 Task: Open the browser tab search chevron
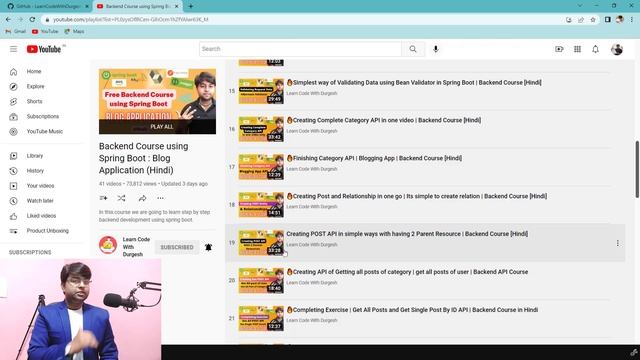(580, 6)
